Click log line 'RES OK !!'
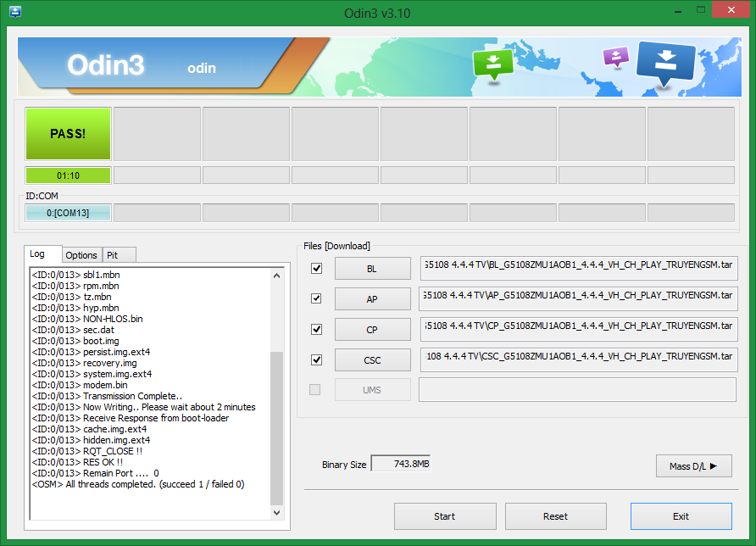756x546 pixels. pos(77,462)
